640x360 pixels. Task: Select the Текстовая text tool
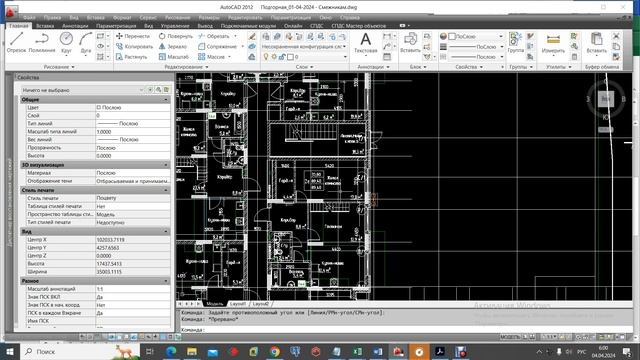point(366,43)
